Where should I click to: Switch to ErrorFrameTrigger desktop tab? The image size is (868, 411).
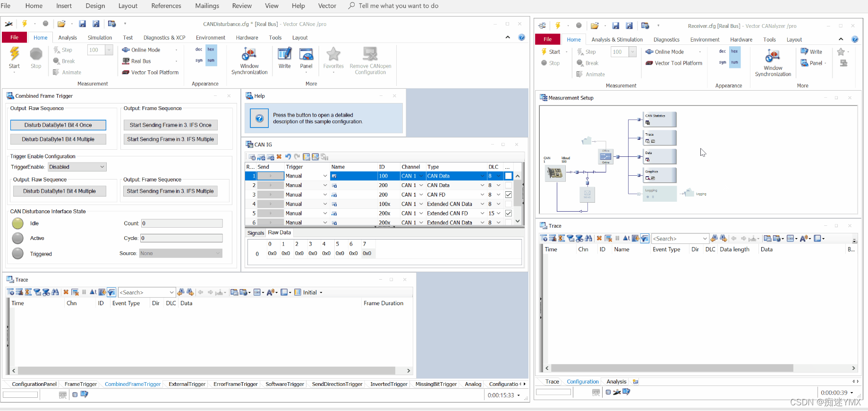point(235,384)
